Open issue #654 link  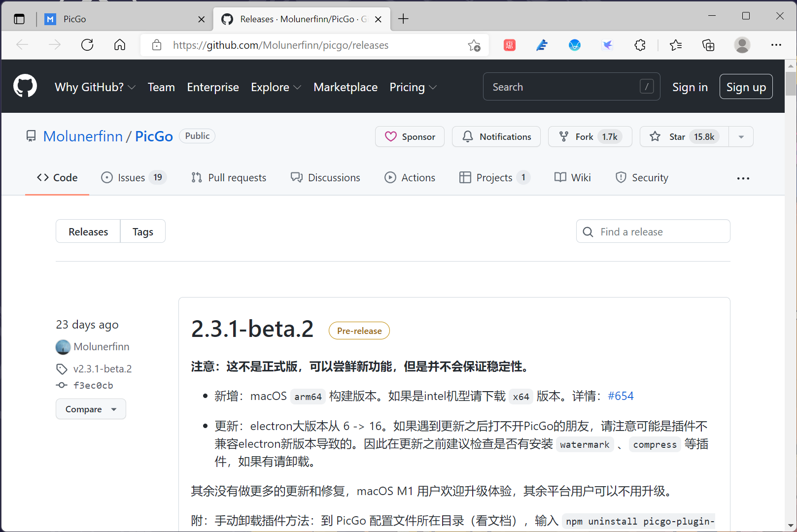click(621, 396)
